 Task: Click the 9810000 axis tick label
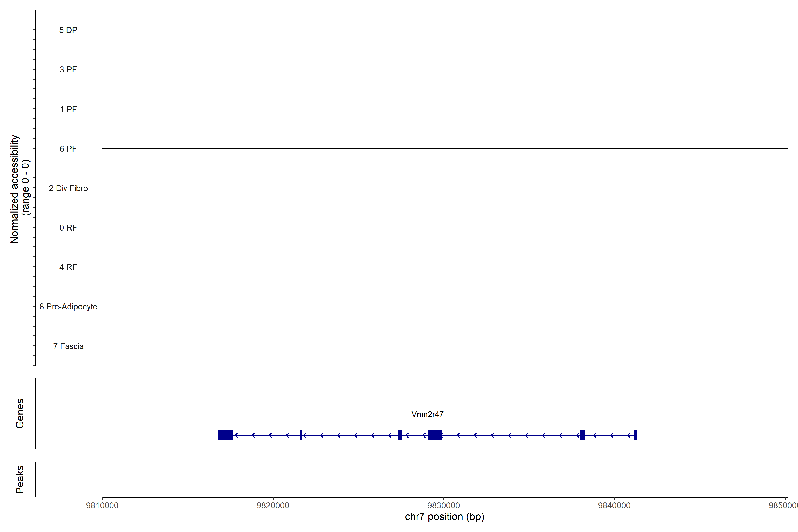(102, 505)
